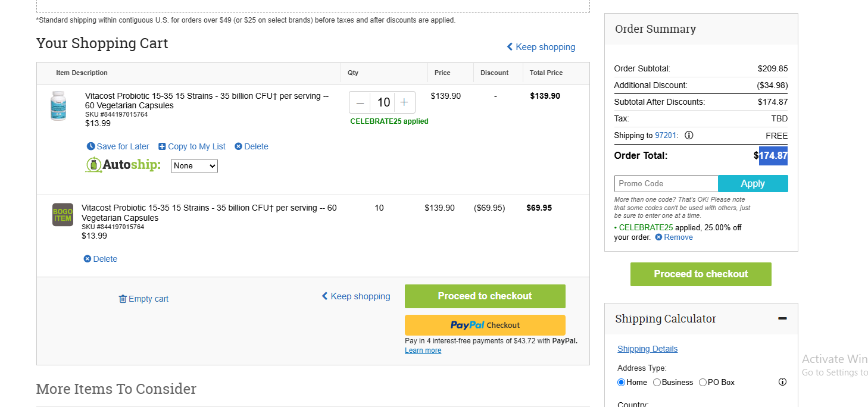The image size is (868, 407).
Task: Click the Promo Code input field
Action: point(666,183)
